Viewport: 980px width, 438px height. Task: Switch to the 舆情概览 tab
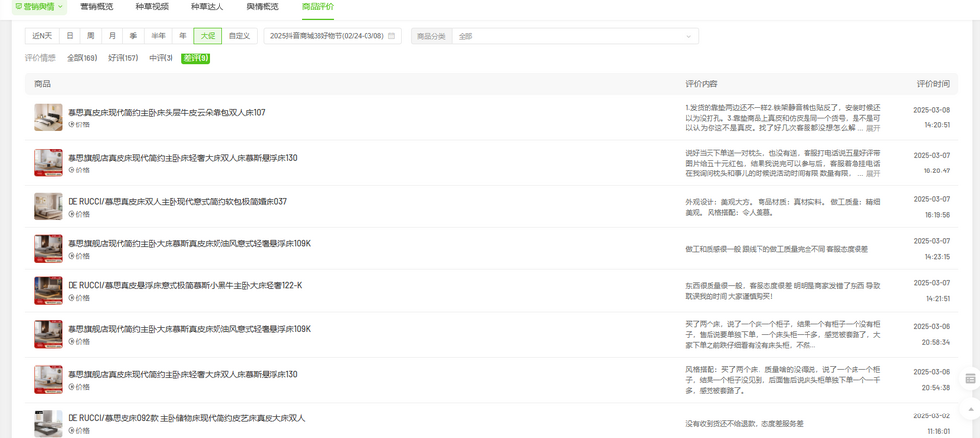(x=263, y=6)
